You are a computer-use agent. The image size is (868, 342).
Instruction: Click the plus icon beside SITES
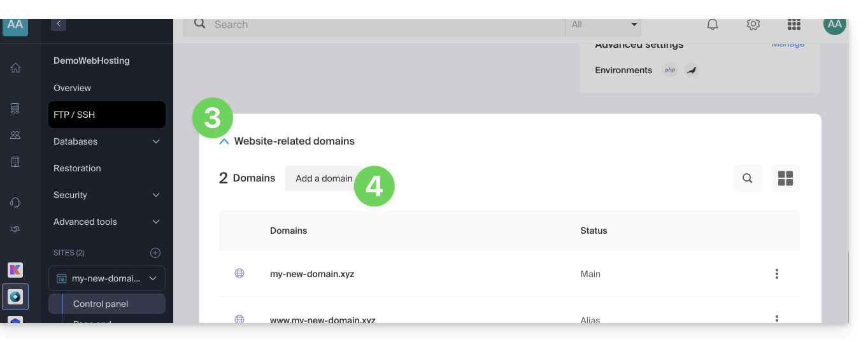point(155,253)
